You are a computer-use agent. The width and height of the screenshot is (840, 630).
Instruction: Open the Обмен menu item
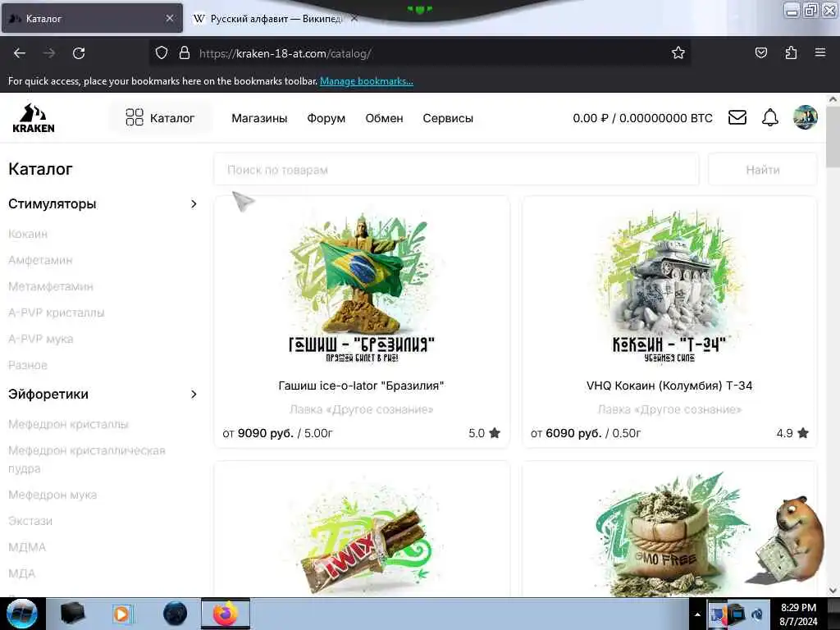click(x=384, y=118)
